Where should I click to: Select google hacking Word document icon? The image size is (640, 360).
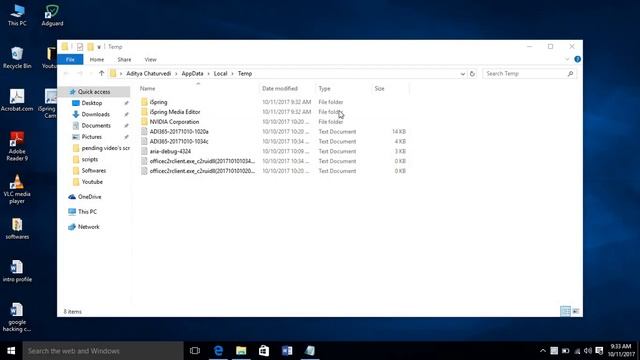point(17,317)
